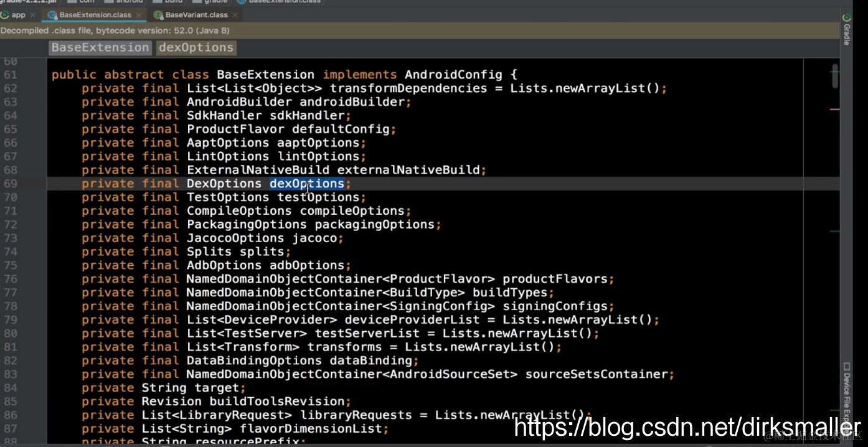Click the buildToolsRevision field name
Image resolution: width=868 pixels, height=447 pixels.
click(277, 402)
